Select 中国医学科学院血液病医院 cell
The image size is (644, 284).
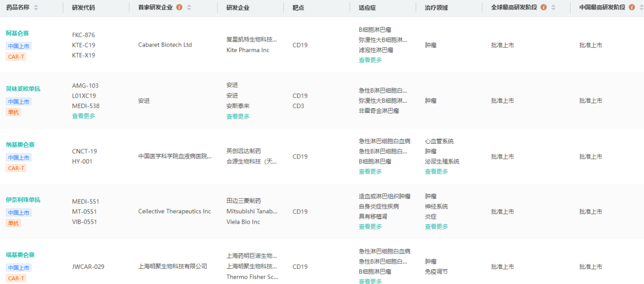(x=175, y=156)
